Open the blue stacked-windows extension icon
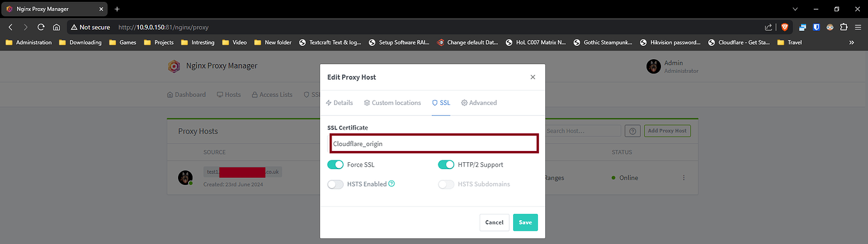The image size is (868, 244). [803, 27]
